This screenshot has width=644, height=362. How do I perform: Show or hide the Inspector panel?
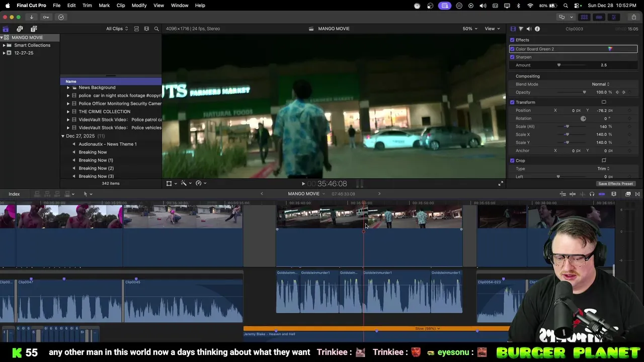[x=613, y=17]
